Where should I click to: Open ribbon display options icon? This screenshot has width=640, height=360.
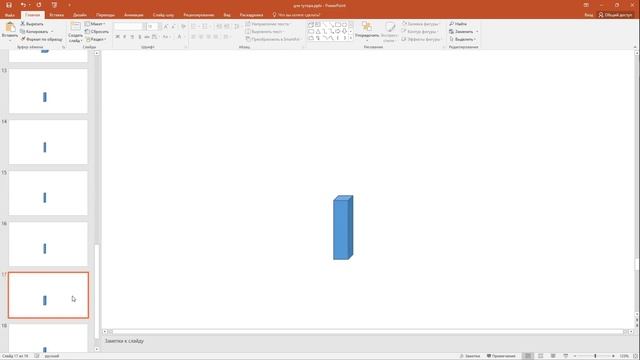click(x=586, y=5)
